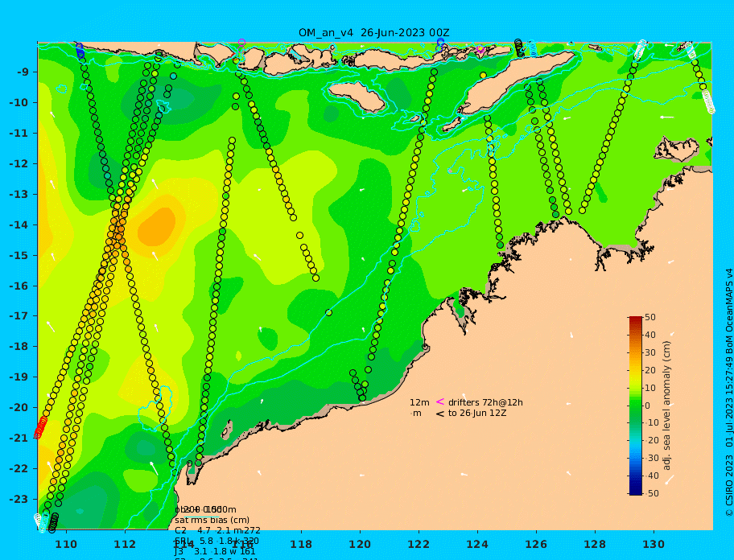Click the C2 satellite statistics row
This screenshot has width=734, height=560.
pyautogui.click(x=217, y=530)
